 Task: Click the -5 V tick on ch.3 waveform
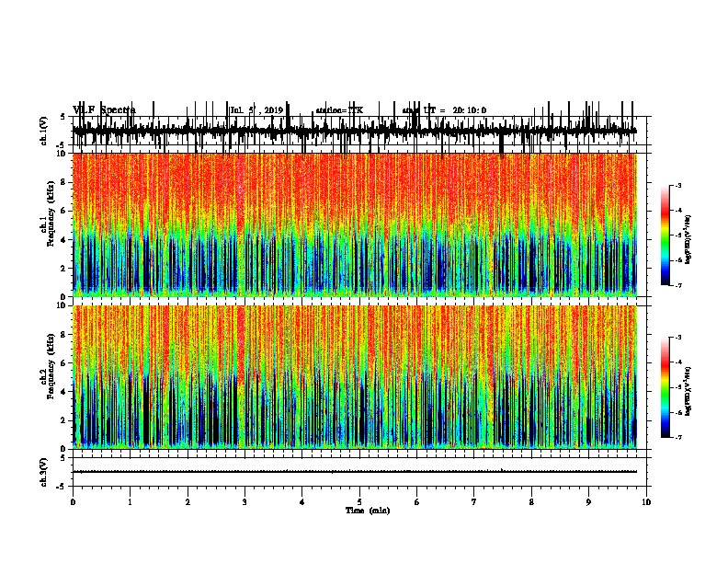[x=61, y=487]
